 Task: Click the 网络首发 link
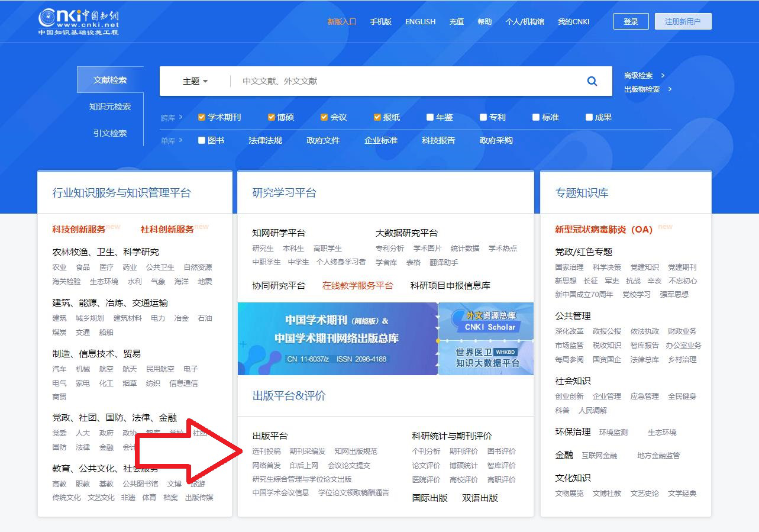tap(267, 465)
